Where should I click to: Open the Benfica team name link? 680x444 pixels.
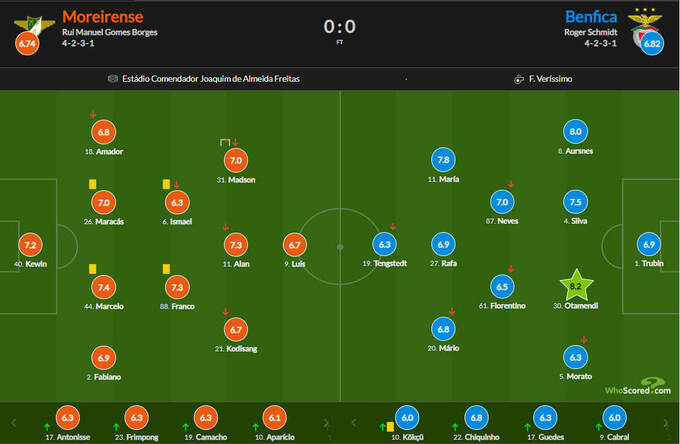(591, 17)
